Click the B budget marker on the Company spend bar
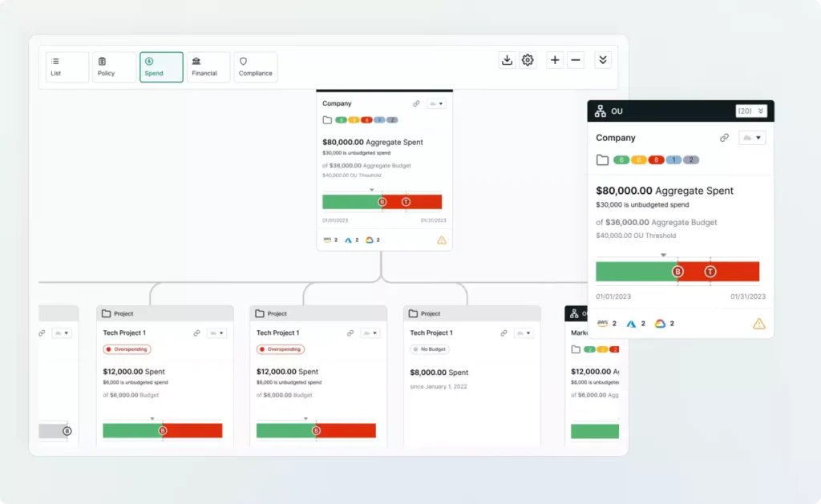This screenshot has width=821, height=504. [382, 201]
